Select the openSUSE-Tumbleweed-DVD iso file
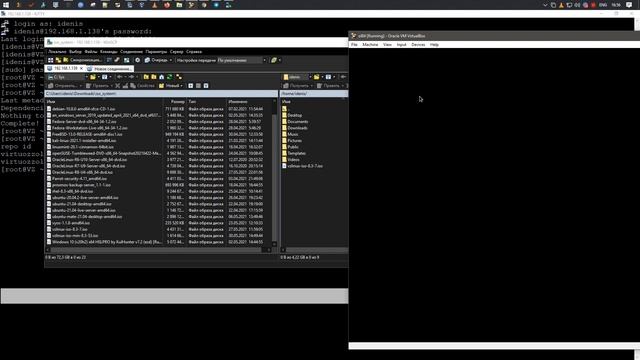 pyautogui.click(x=104, y=153)
